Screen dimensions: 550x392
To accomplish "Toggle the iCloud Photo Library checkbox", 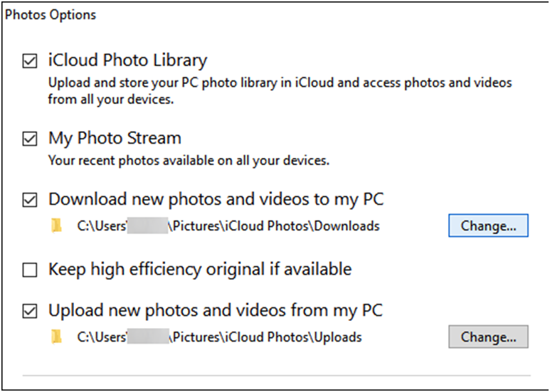I will (x=30, y=62).
